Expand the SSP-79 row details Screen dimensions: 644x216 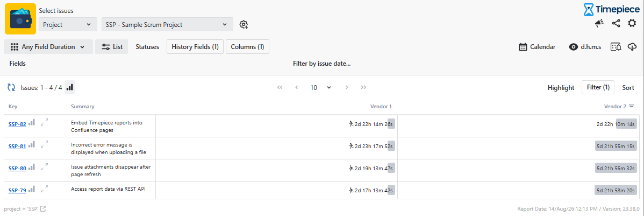(x=45, y=189)
